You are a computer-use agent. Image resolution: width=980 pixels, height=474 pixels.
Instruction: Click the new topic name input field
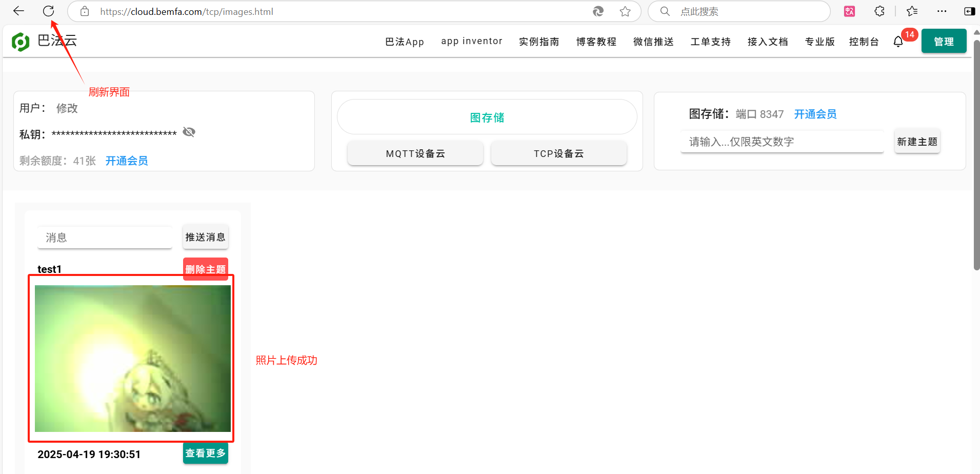[x=782, y=142]
